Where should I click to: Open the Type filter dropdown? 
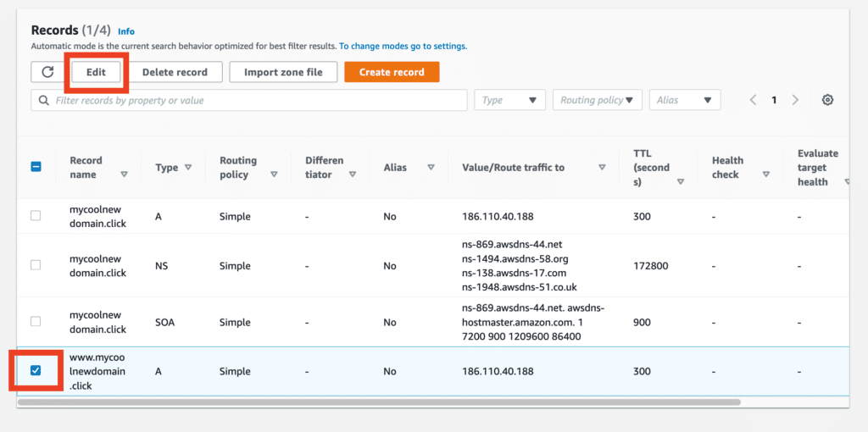[x=509, y=100]
